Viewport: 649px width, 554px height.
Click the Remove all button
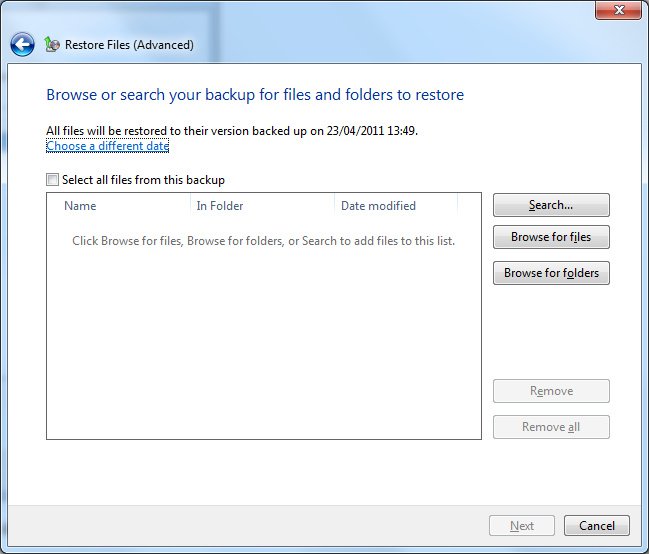551,427
